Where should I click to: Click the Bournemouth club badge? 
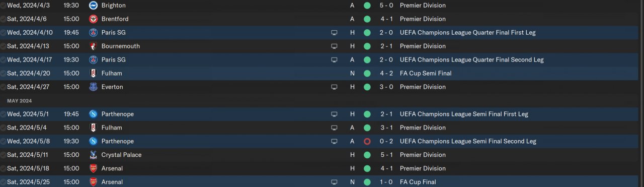[x=93, y=46]
